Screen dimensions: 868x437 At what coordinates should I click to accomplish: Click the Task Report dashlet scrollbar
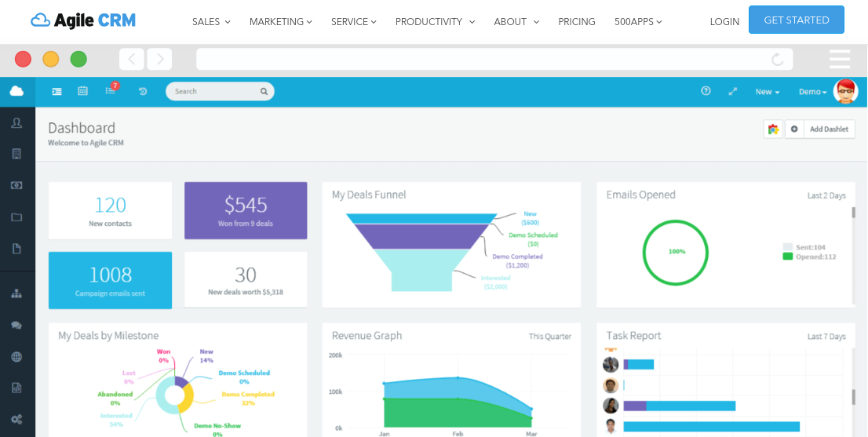pyautogui.click(x=853, y=397)
